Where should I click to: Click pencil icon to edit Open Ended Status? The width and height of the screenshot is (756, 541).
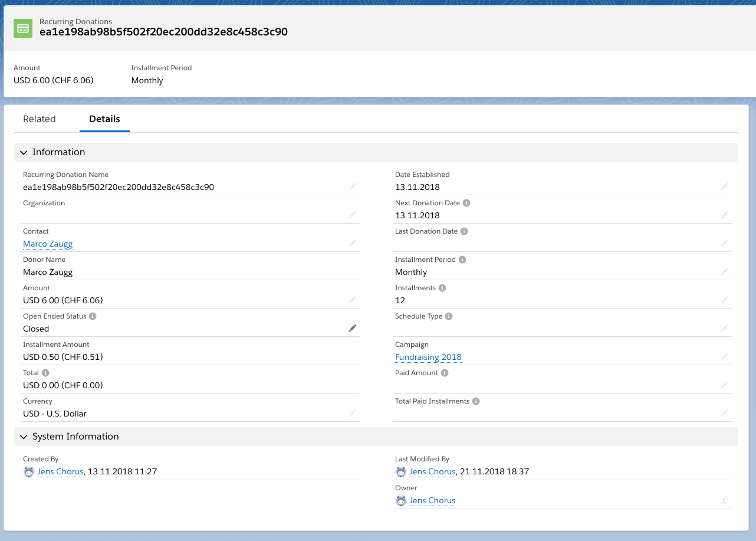coord(353,328)
